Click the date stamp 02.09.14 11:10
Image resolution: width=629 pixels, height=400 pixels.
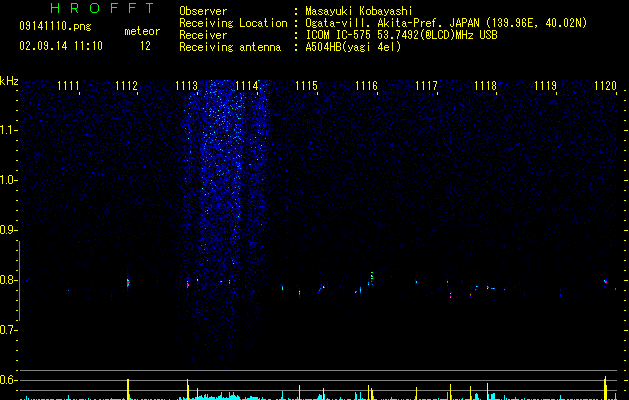61,46
